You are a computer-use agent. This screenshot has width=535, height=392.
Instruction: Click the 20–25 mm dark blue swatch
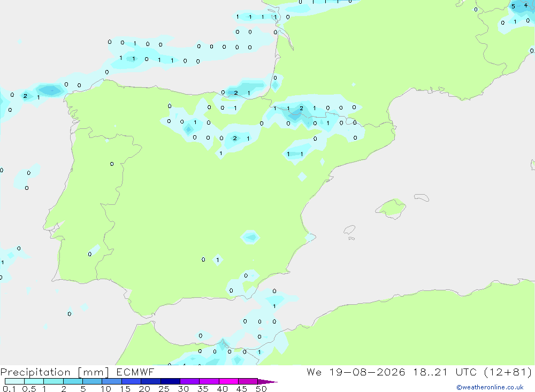[151, 381]
